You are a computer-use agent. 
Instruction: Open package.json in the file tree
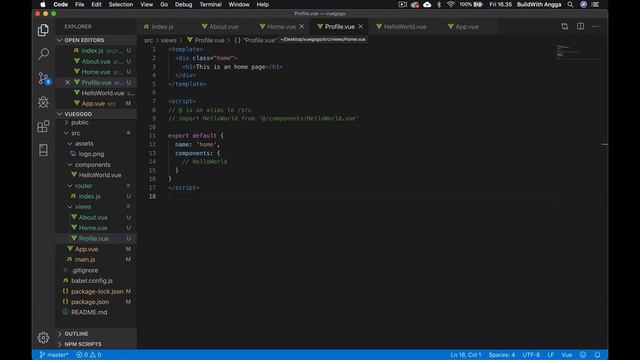(90, 302)
